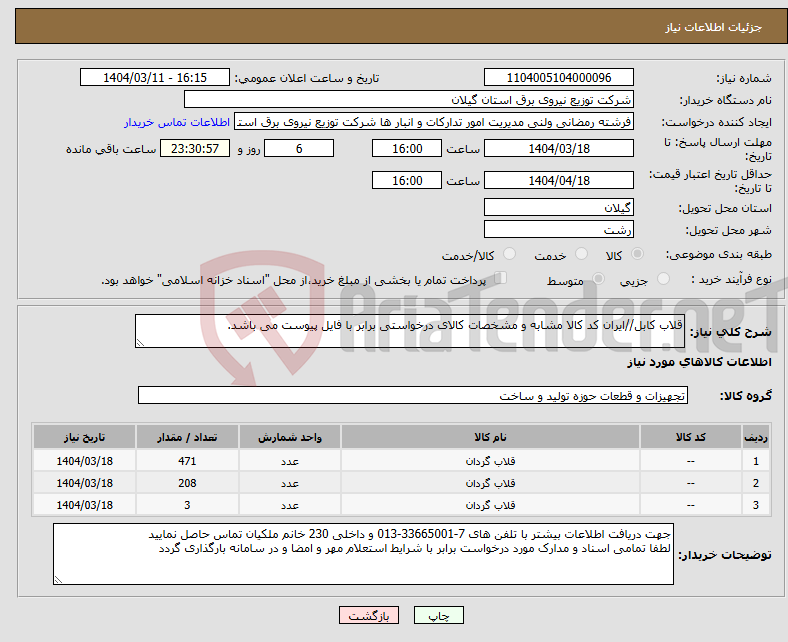This screenshot has height=642, width=788.
Task: Click the کد کالا column header
Action: coord(691,437)
